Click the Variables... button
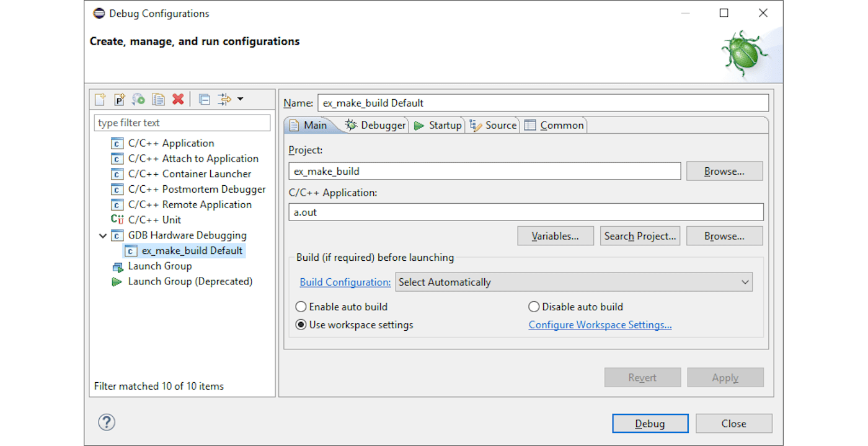The height and width of the screenshot is (446, 868). 556,236
